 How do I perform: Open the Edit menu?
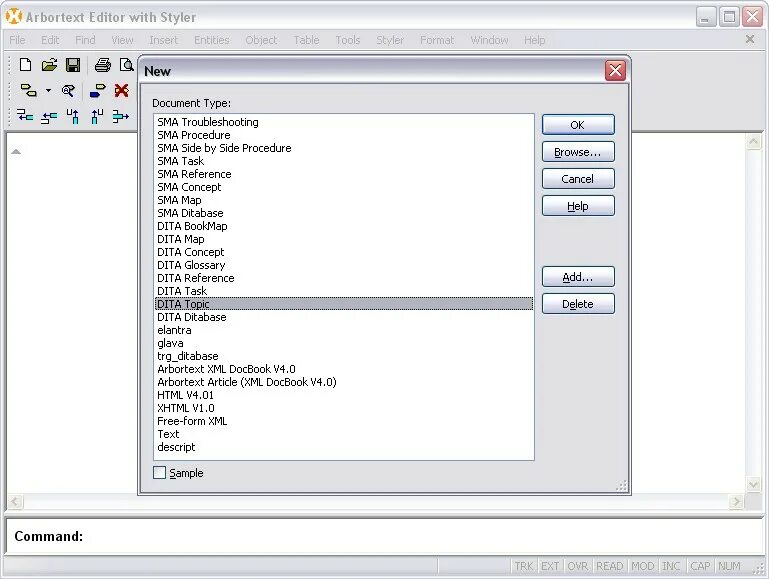click(50, 40)
